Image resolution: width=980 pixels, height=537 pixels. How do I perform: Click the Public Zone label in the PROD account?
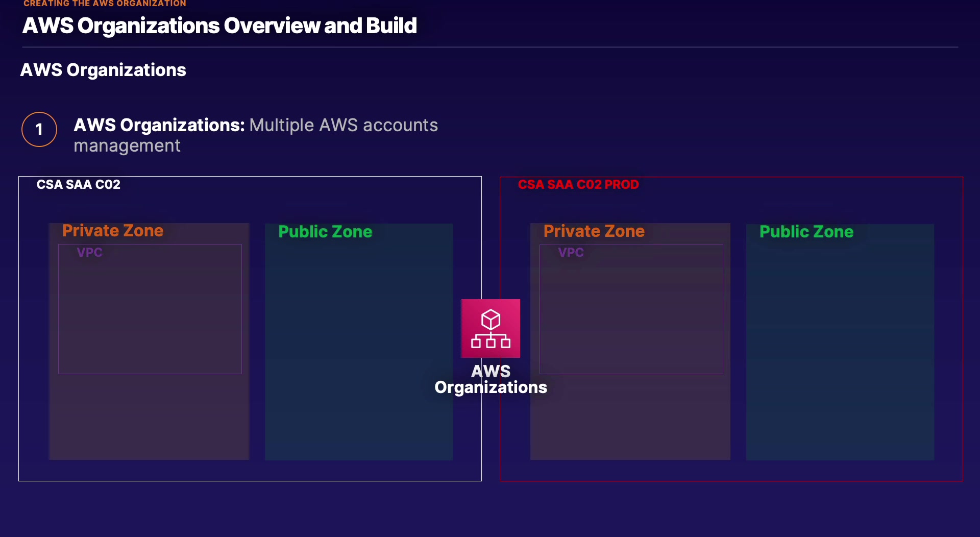click(806, 232)
